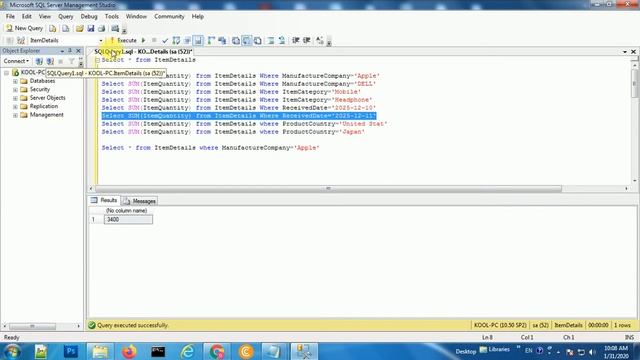Click the editor vertical scrollbar

(634, 83)
